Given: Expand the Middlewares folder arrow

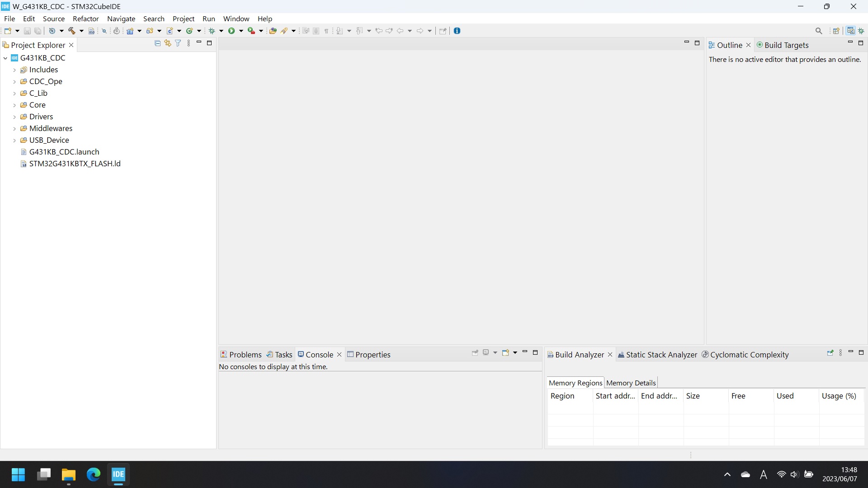Looking at the screenshot, I should [14, 129].
